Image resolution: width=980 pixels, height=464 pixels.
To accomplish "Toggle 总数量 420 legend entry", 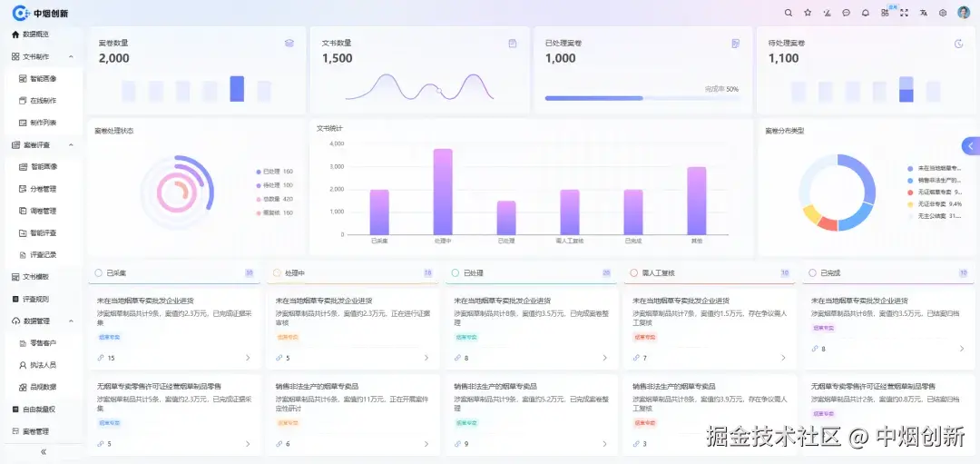I will coord(274,199).
